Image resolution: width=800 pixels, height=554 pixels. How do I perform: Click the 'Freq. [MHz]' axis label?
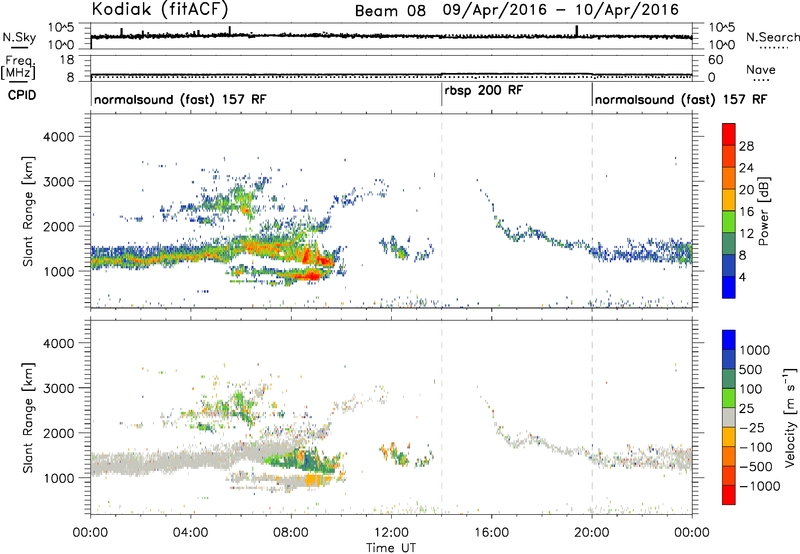(x=19, y=67)
